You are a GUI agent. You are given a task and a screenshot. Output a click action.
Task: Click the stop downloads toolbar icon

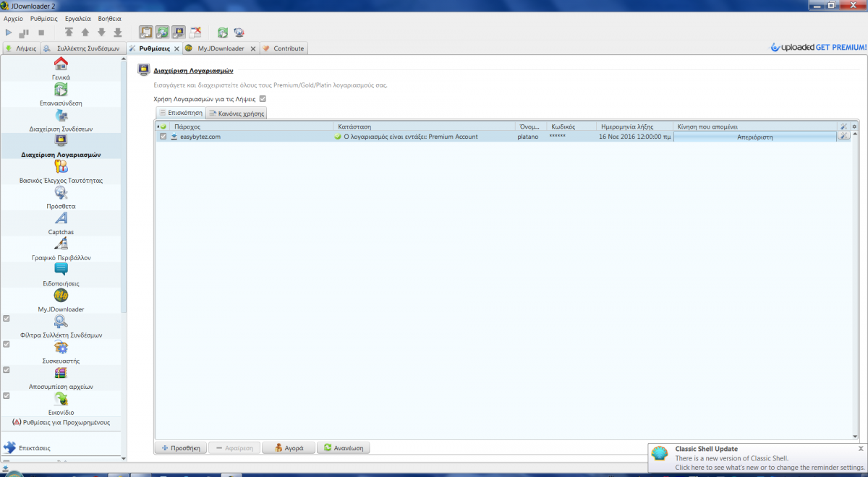pyautogui.click(x=41, y=33)
